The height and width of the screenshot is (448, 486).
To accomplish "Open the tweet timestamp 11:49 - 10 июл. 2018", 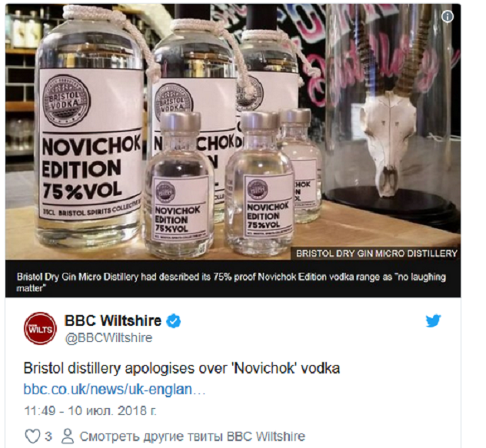I will coord(90,411).
